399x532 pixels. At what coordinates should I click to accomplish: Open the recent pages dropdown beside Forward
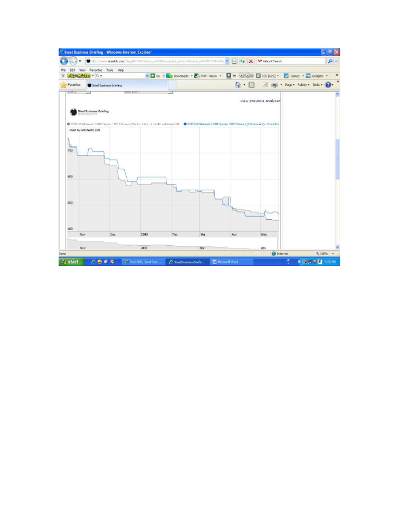tap(80, 61)
